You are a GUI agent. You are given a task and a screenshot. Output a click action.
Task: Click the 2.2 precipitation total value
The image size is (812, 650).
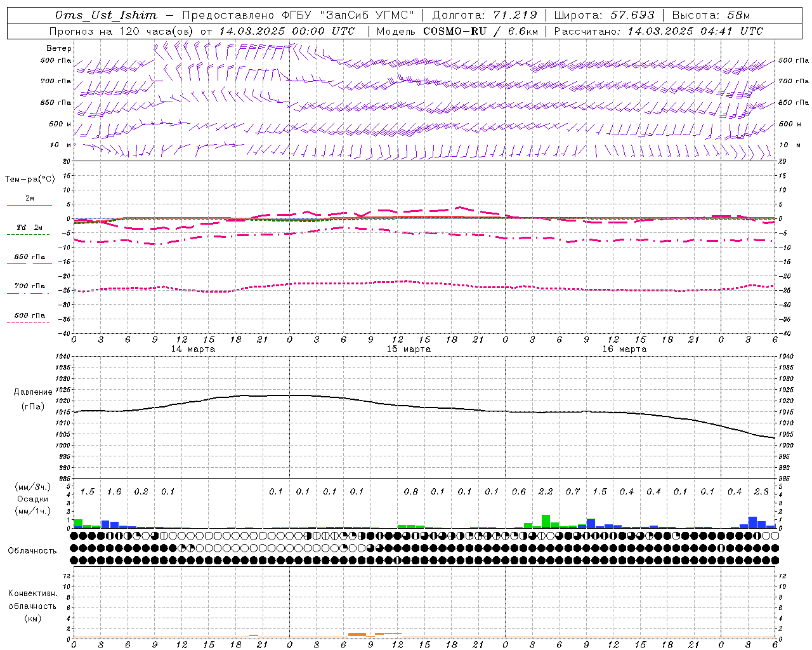(546, 492)
